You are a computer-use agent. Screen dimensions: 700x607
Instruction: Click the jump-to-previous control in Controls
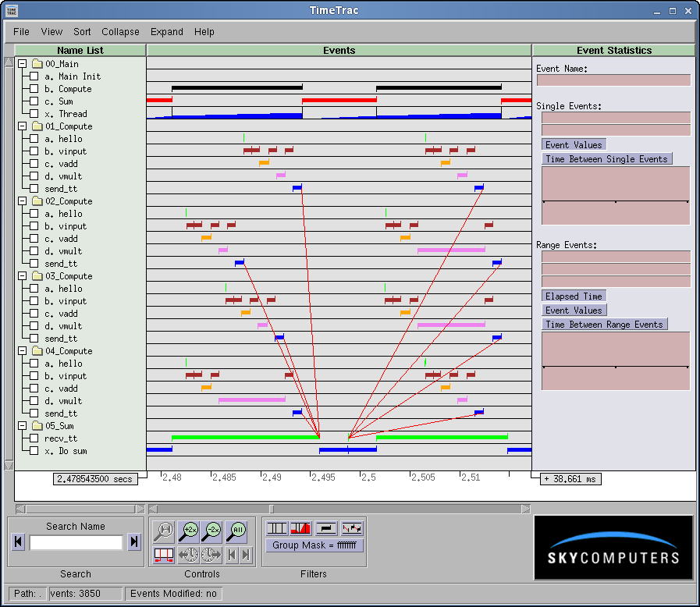click(231, 555)
